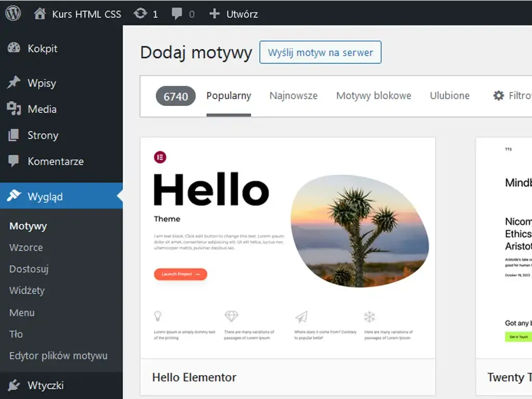The image size is (532, 399).
Task: Select the Ulubione themes filter
Action: tap(449, 96)
